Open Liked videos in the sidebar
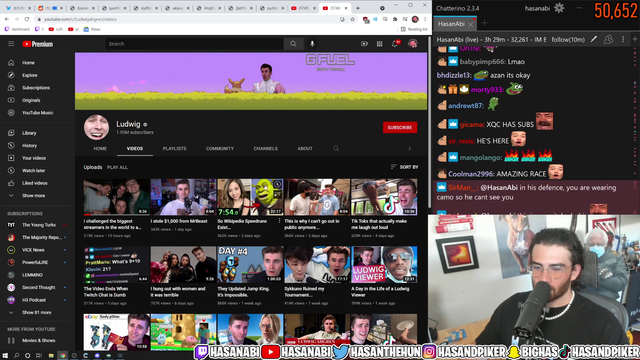The height and width of the screenshot is (360, 640). pos(34,183)
